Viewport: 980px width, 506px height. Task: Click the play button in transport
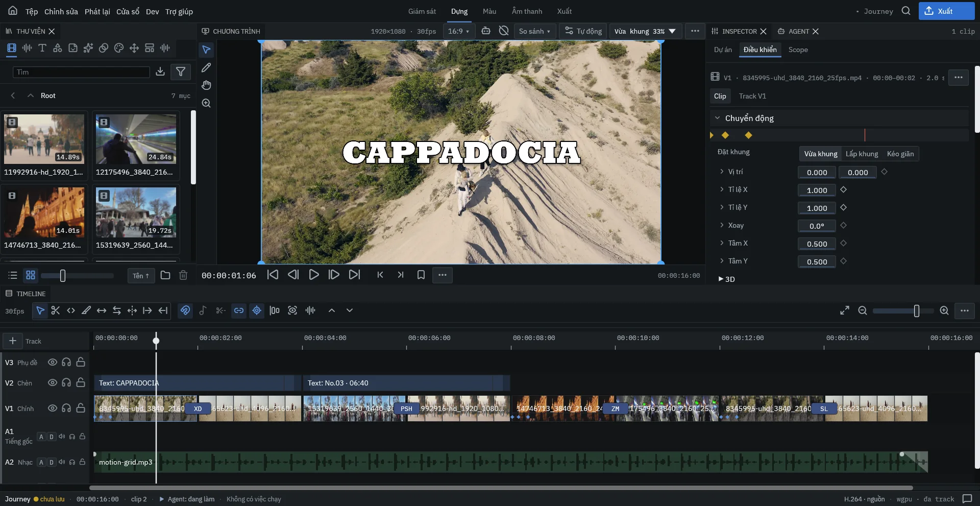pyautogui.click(x=314, y=275)
